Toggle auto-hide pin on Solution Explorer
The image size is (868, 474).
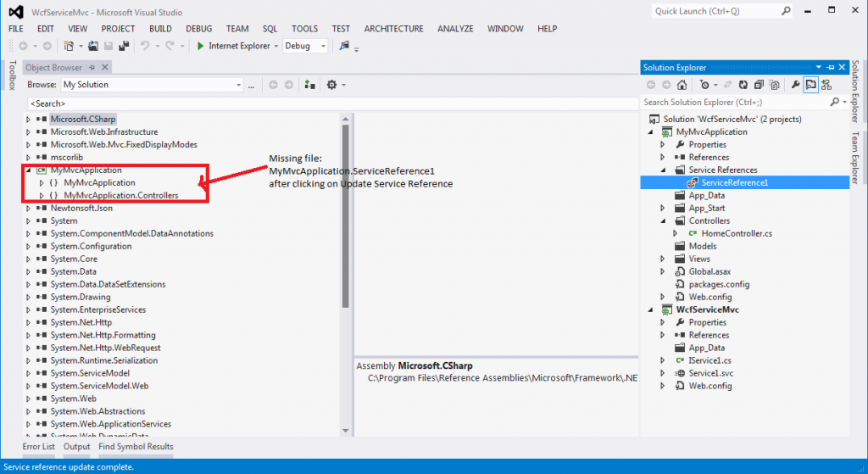click(x=831, y=68)
